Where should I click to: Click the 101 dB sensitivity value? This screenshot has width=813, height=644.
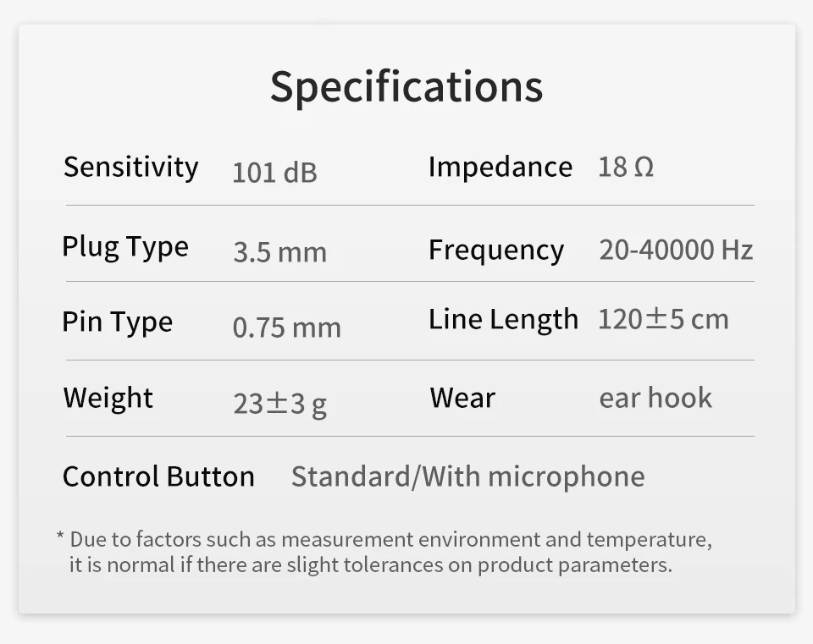coord(274,173)
